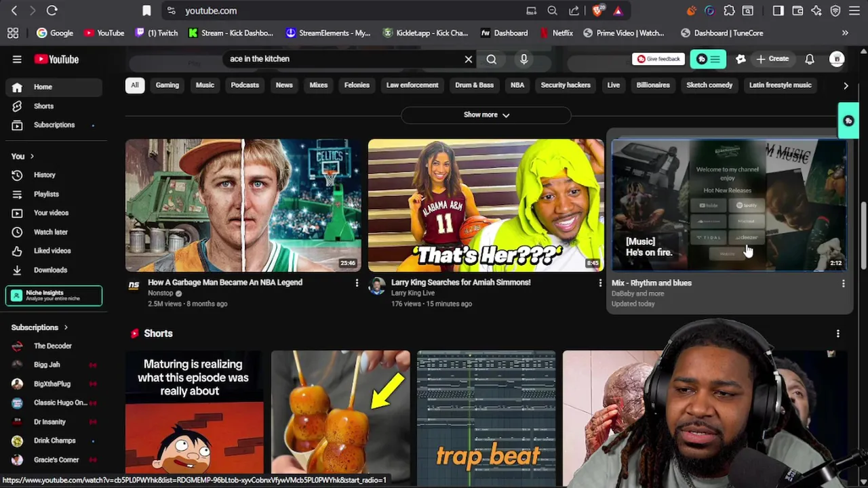
Task: Open History in the sidebar
Action: 54,175
